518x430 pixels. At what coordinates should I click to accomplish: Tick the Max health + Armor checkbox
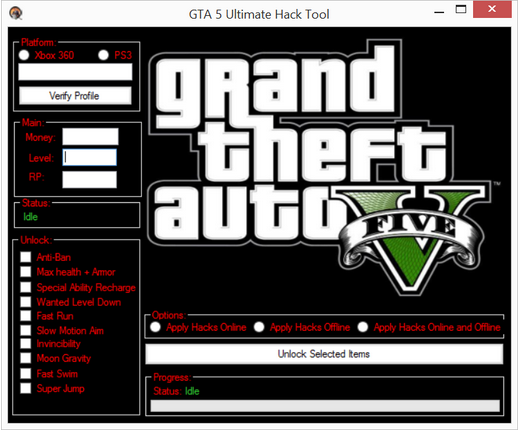click(26, 272)
